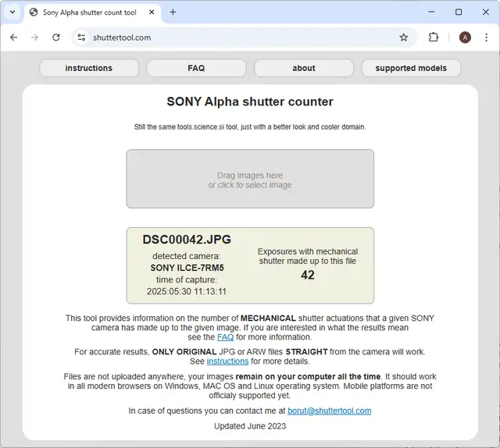Open Chrome three-dot menu

(486, 37)
